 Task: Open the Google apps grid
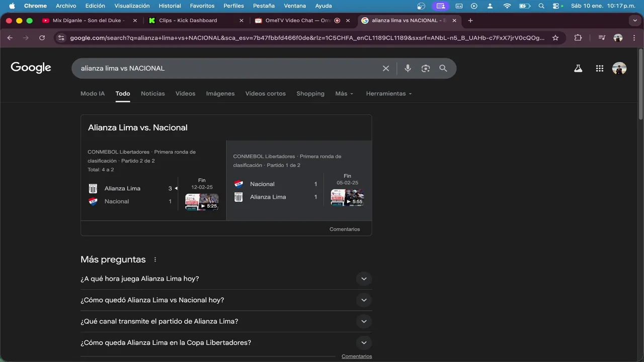[600, 68]
